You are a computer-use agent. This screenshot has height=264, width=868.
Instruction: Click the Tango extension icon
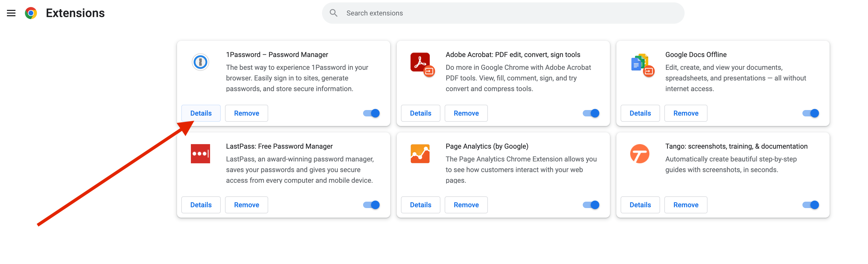click(x=639, y=154)
